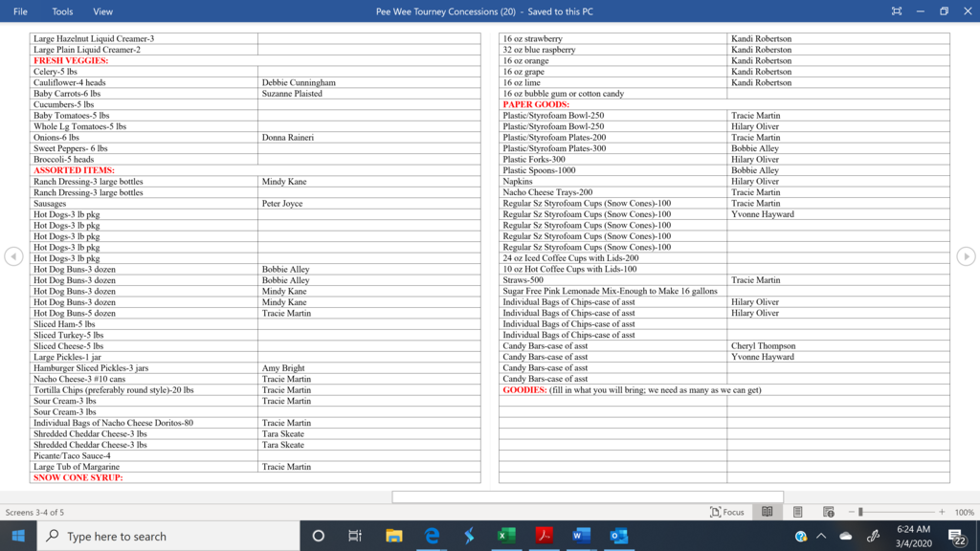This screenshot has height=551, width=980.
Task: Open Outlook from the taskbar
Action: 618,536
